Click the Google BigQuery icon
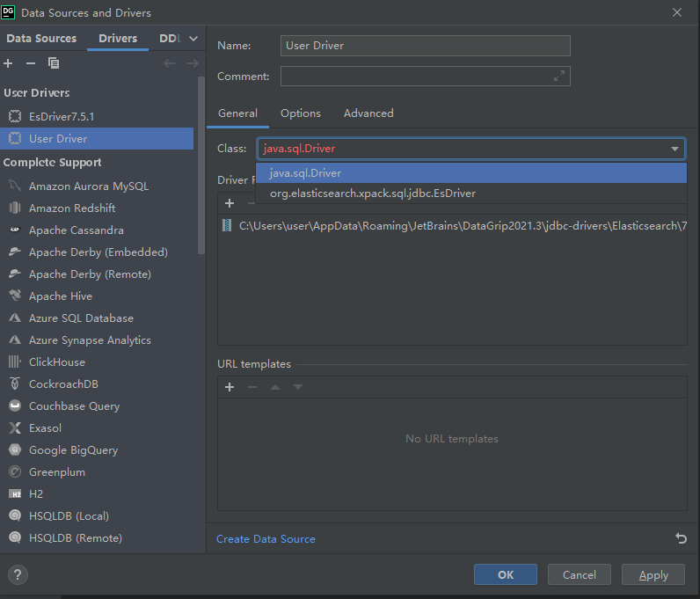 [x=15, y=449]
